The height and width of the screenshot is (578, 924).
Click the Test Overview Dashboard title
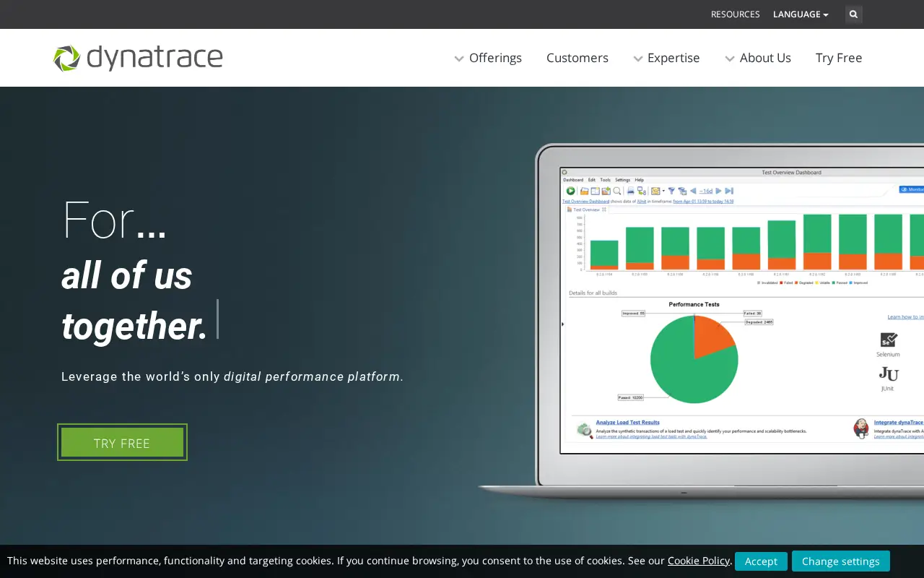(791, 173)
